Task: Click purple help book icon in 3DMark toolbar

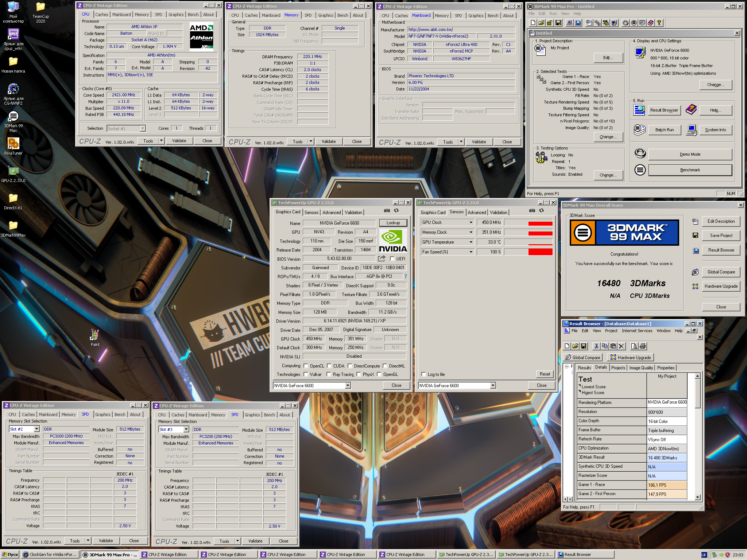Action: point(650,23)
